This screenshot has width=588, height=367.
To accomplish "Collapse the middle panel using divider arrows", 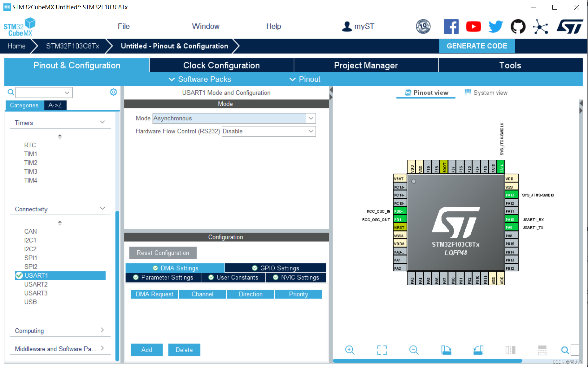I will point(331,93).
